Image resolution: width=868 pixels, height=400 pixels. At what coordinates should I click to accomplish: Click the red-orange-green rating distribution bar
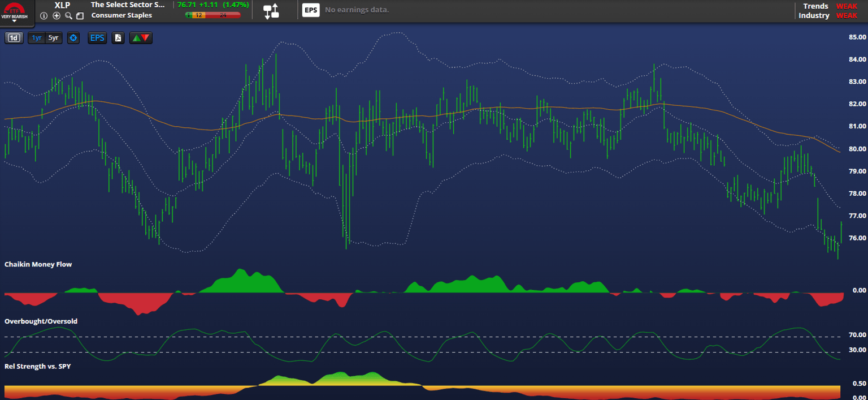coord(212,15)
